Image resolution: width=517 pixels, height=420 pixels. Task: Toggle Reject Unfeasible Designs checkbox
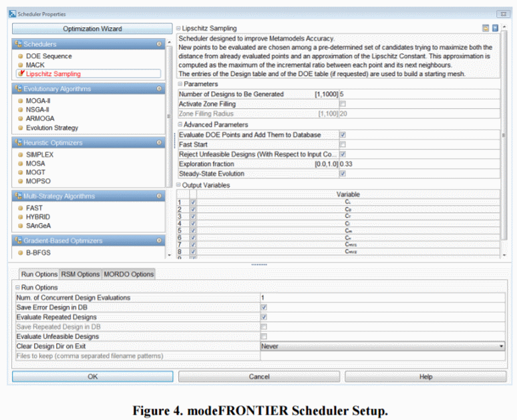point(343,154)
